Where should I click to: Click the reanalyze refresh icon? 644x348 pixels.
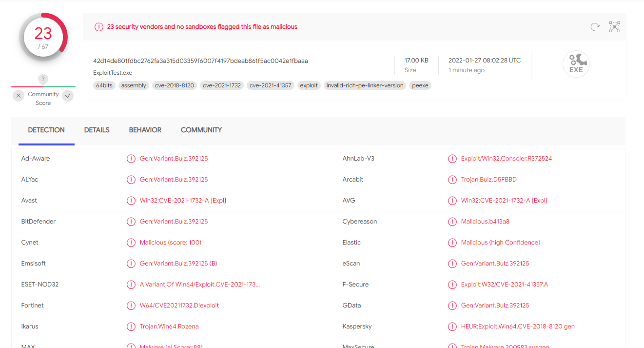pos(595,27)
